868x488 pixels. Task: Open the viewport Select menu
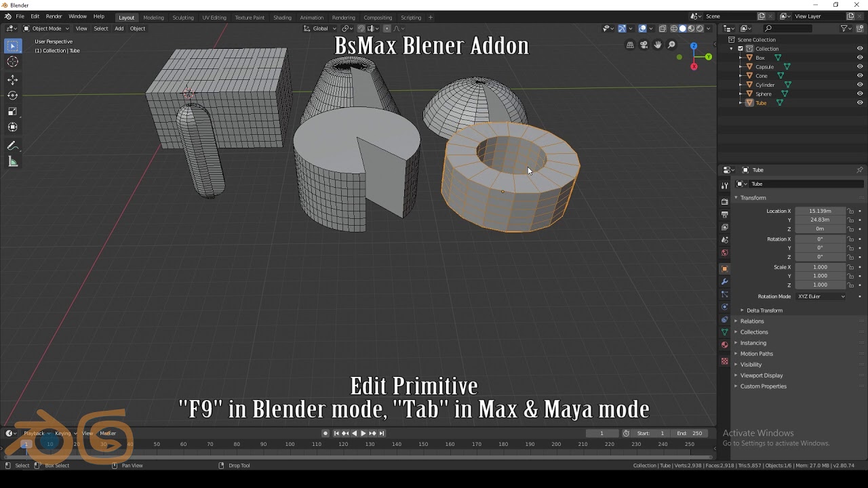pyautogui.click(x=101, y=28)
